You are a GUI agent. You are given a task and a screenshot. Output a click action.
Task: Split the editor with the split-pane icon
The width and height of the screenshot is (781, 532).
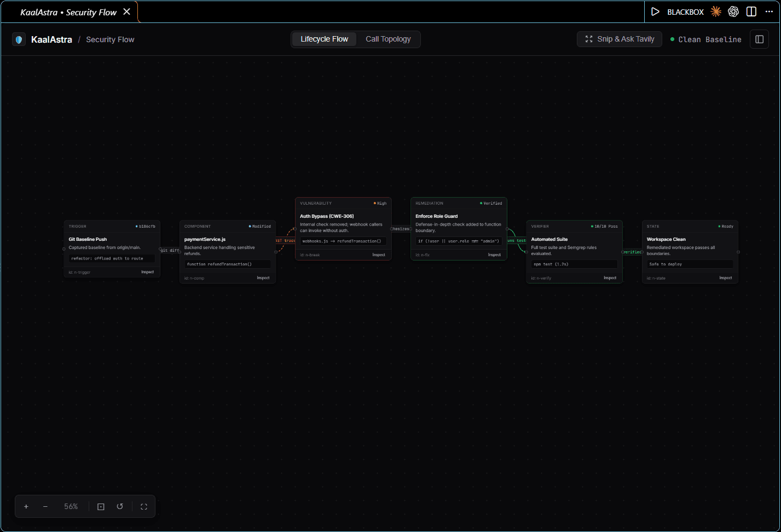(x=751, y=11)
